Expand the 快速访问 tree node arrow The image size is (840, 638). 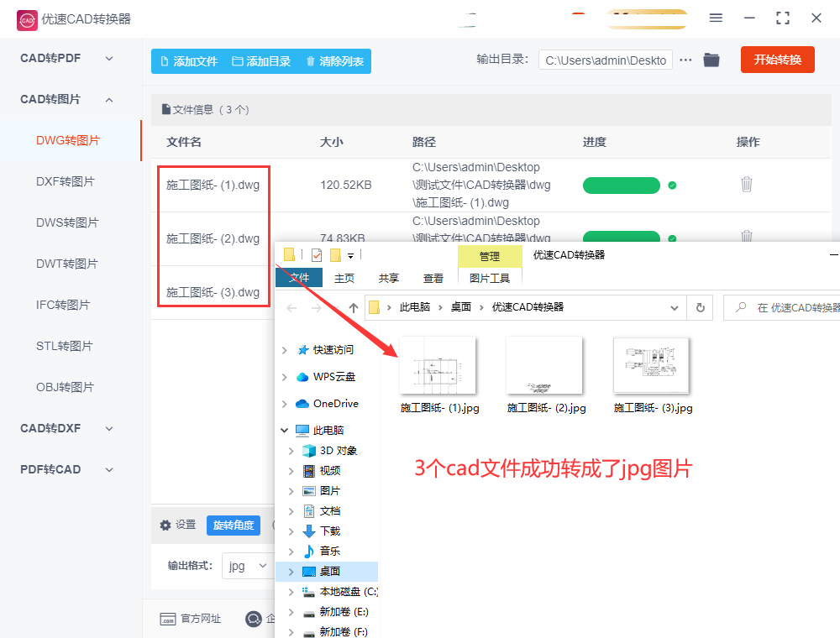coord(285,350)
